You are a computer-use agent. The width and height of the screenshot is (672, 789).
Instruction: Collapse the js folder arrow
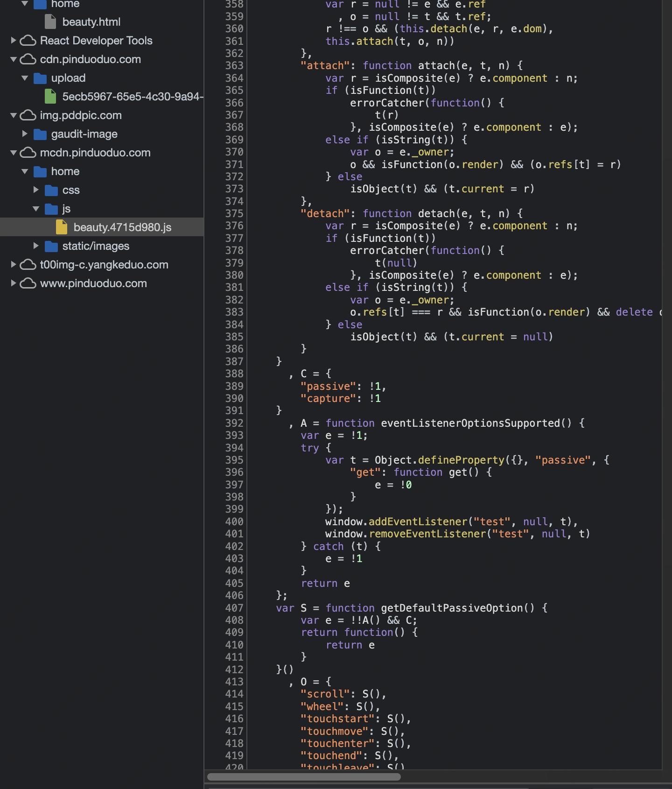coord(36,209)
